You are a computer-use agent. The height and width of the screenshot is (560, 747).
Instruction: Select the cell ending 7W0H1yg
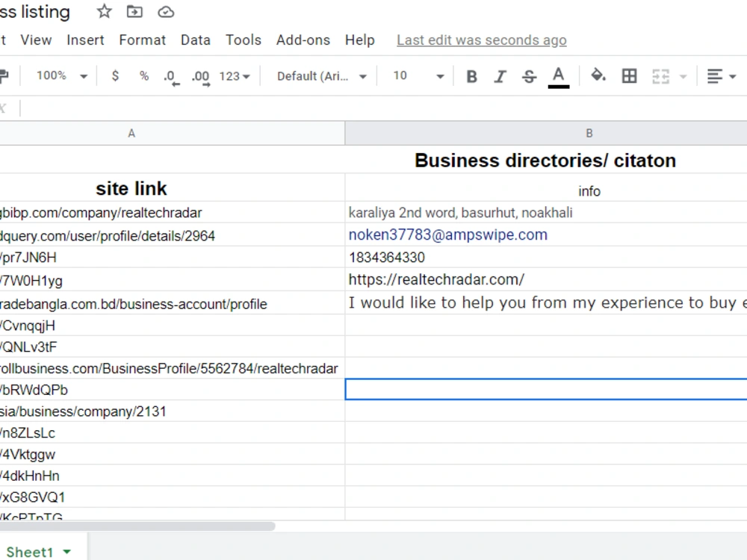point(173,281)
